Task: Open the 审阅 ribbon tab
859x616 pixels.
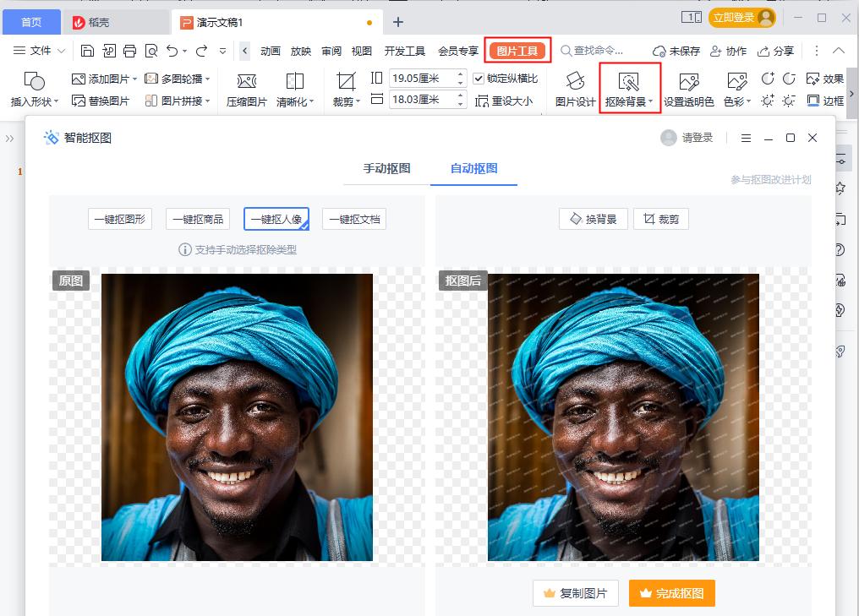Action: click(331, 50)
